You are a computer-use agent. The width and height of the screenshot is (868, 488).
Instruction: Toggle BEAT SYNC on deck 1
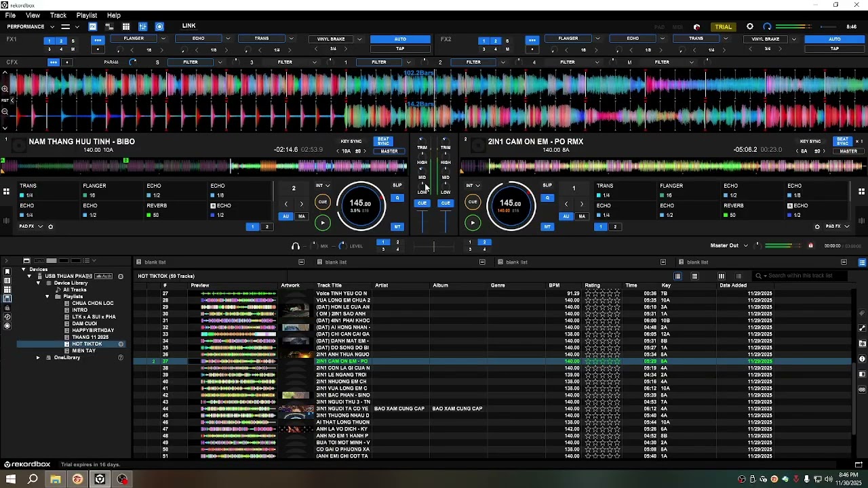[384, 142]
